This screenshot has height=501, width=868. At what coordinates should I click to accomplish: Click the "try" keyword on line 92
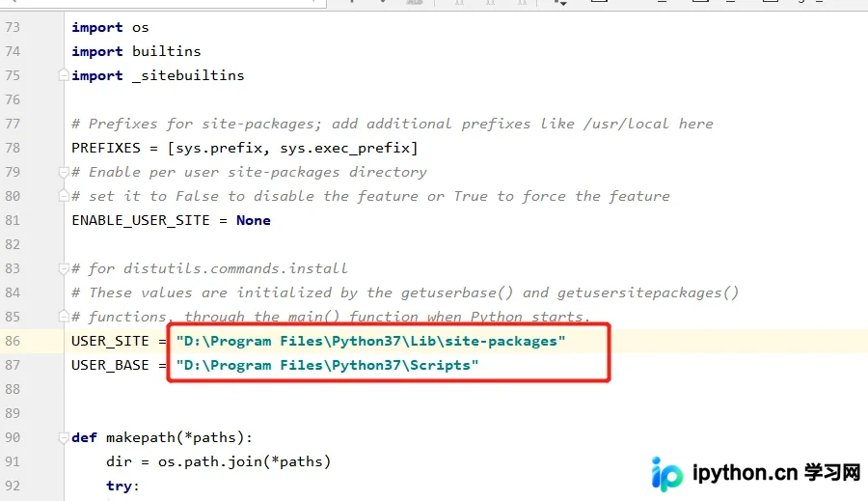119,486
